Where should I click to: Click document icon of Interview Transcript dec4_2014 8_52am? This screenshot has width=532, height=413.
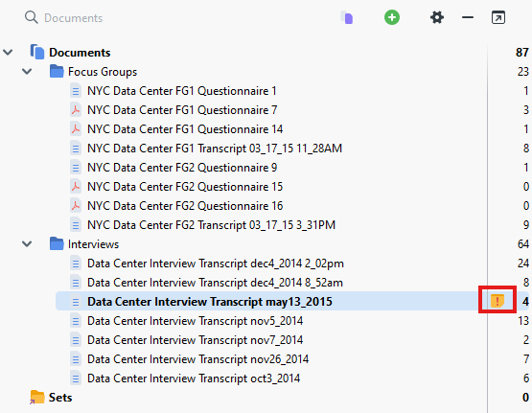76,283
